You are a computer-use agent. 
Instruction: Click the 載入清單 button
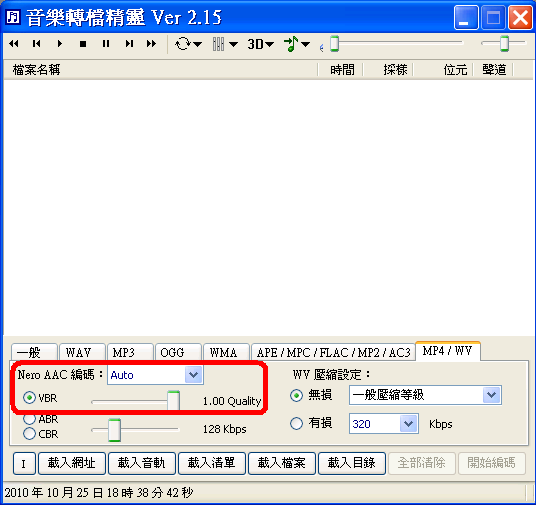(x=212, y=463)
